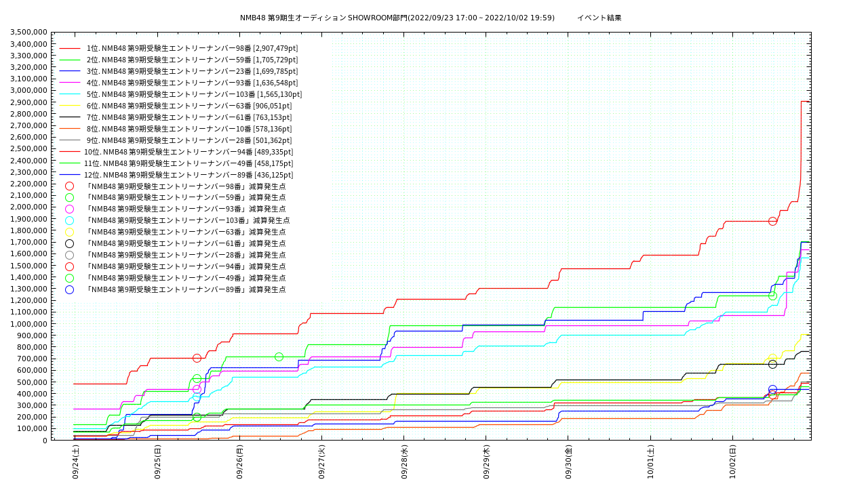Select legend entry 10位 エントリーナンバー94番 [489,335pt]
The image size is (868, 488).
coord(189,152)
